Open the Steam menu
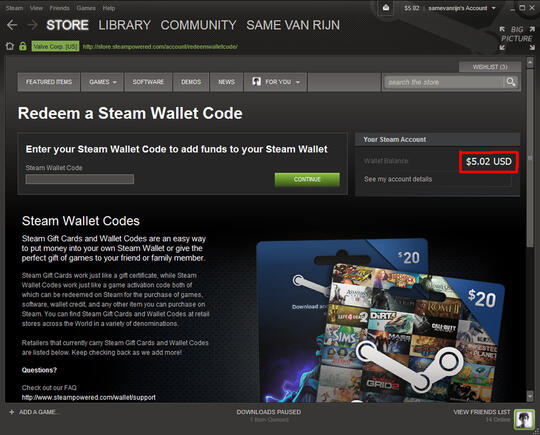 (14, 8)
